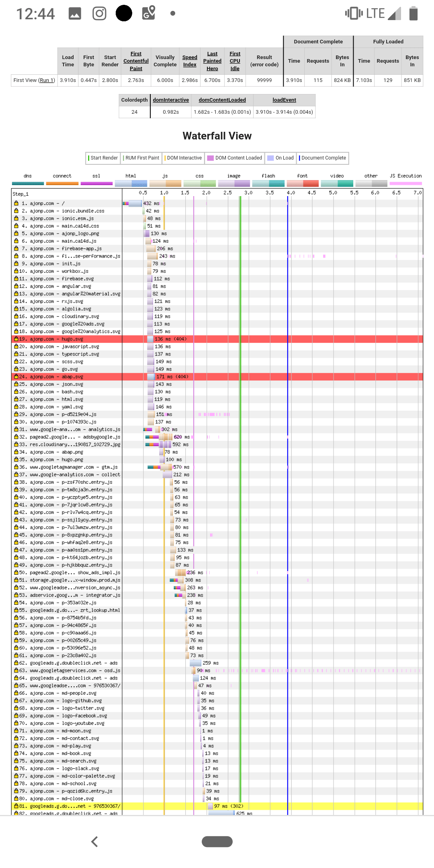Open the Instagram notification icon
The height and width of the screenshot is (868, 434).
pos(99,13)
